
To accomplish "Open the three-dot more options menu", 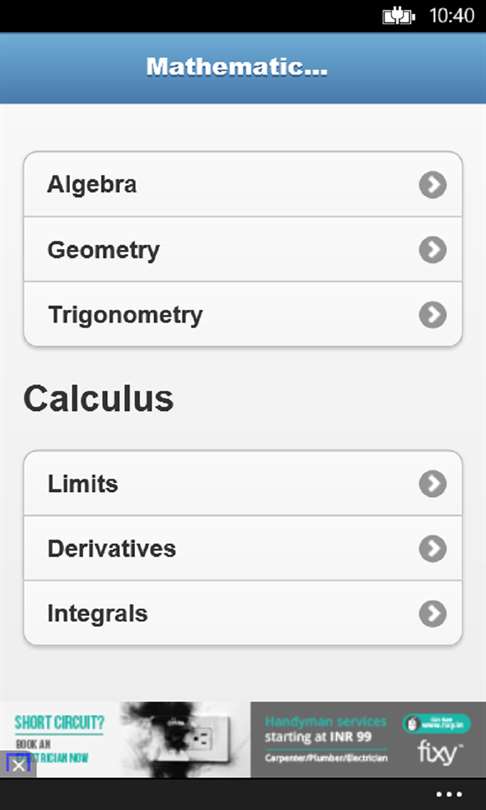I will (449, 795).
